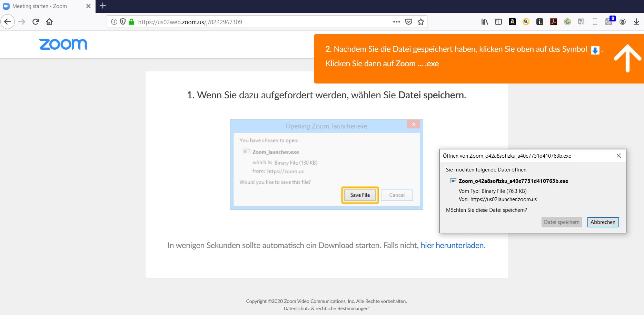Click the 'hier herunterladen' link
Image resolution: width=644 pixels, height=315 pixels.
click(x=452, y=245)
